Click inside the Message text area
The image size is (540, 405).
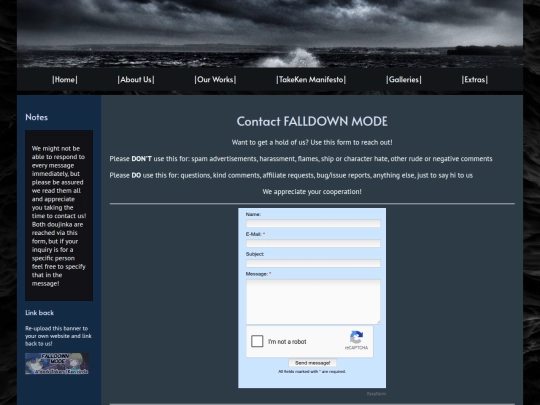click(x=313, y=302)
